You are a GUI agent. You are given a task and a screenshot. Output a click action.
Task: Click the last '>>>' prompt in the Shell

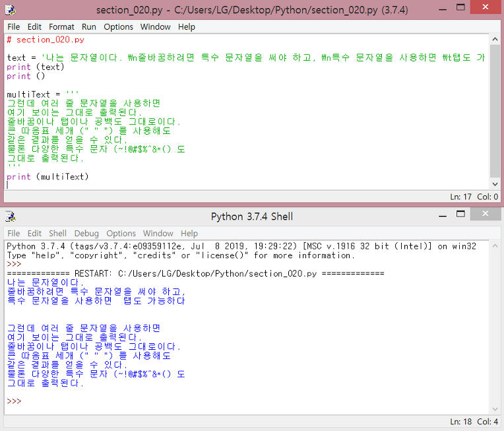[x=14, y=401]
